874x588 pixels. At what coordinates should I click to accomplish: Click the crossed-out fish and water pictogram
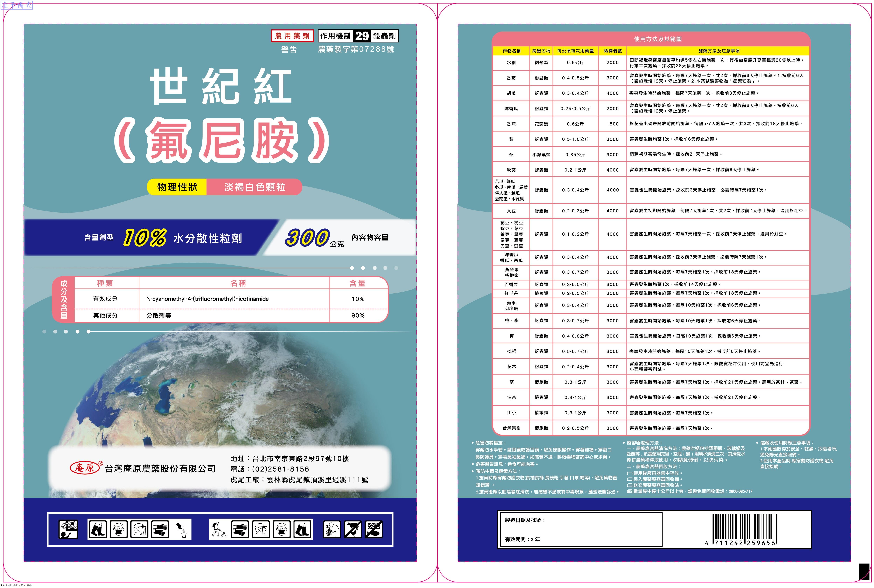[x=374, y=529]
